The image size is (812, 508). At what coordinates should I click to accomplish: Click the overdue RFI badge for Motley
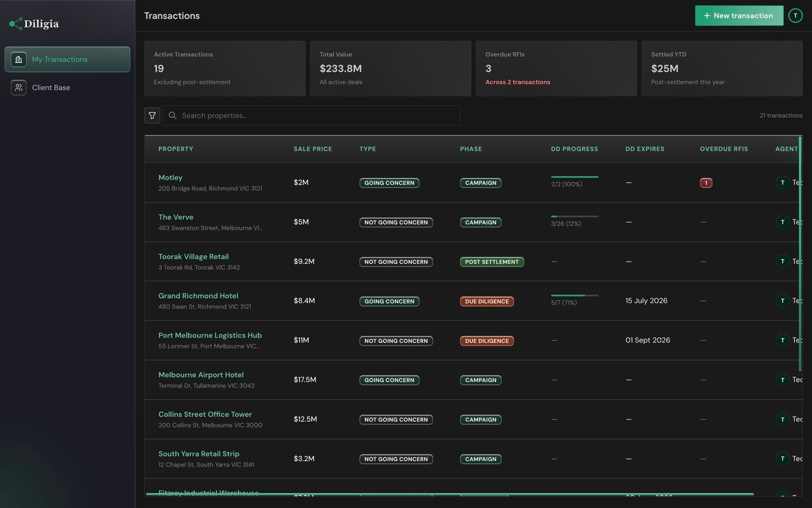click(x=706, y=183)
